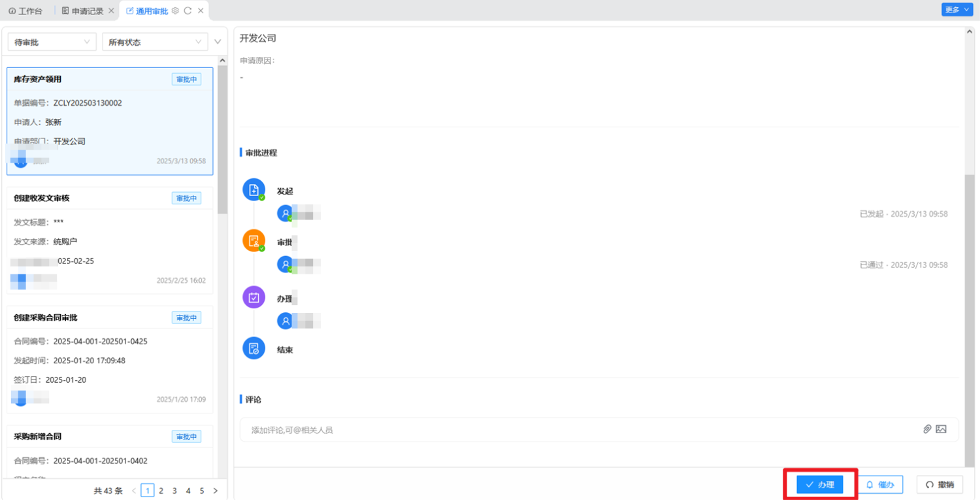Select the 创建采购合同审批 list item
Viewport: 980px width, 503px height.
pos(110,359)
